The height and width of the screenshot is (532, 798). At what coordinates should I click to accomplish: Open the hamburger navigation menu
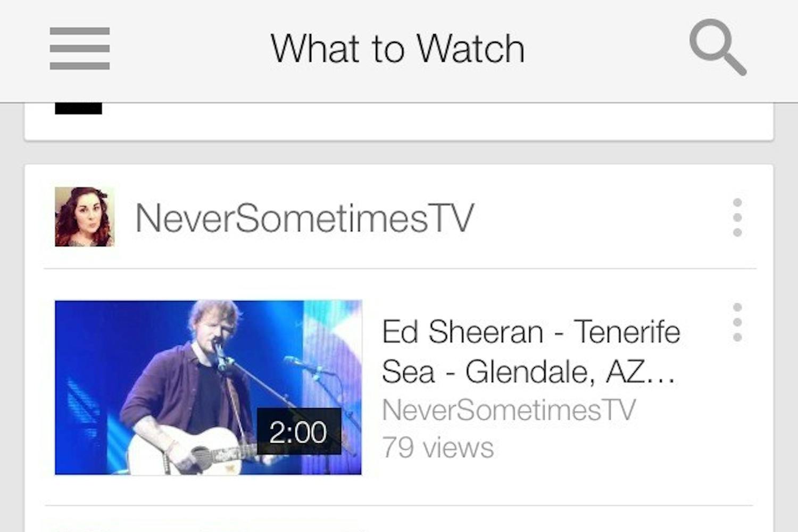tap(80, 48)
